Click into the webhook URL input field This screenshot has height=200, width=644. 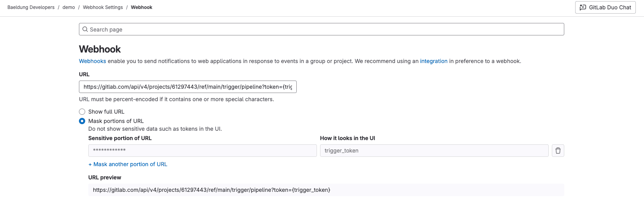coord(187,87)
